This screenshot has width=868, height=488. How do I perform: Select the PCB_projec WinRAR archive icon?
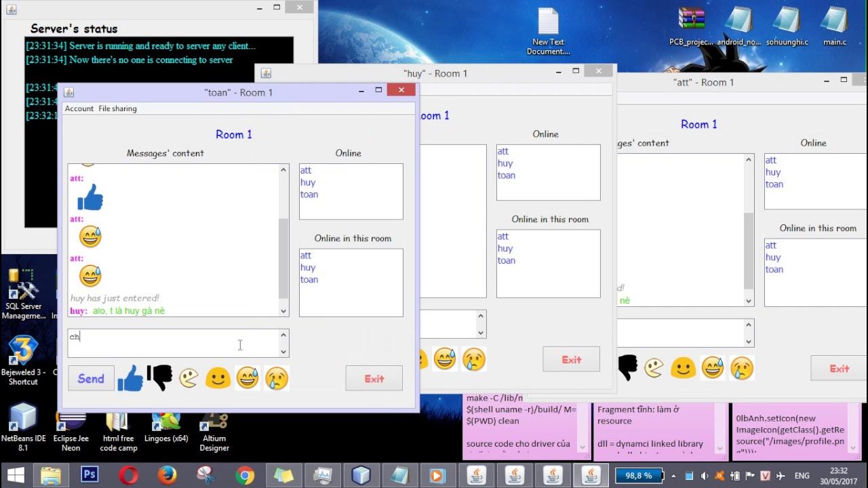[x=691, y=26]
